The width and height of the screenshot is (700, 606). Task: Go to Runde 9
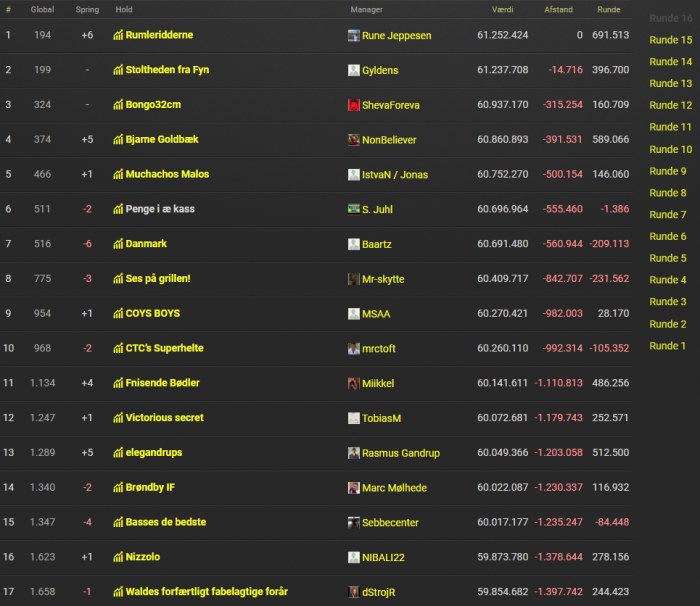coord(668,171)
